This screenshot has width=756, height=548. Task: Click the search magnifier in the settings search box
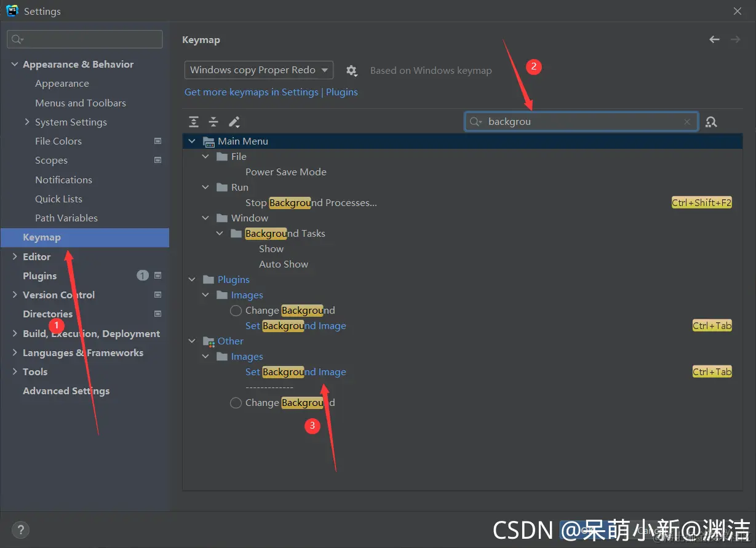17,39
